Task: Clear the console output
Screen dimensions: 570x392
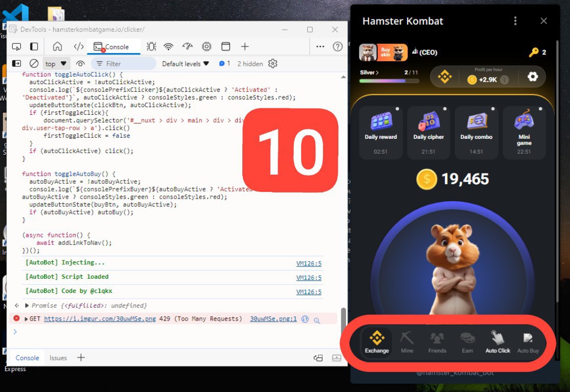Action: [x=34, y=64]
